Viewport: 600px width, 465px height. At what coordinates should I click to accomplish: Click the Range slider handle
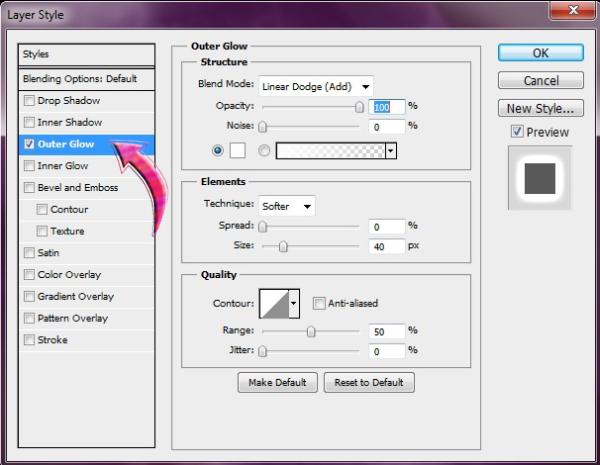pyautogui.click(x=311, y=331)
